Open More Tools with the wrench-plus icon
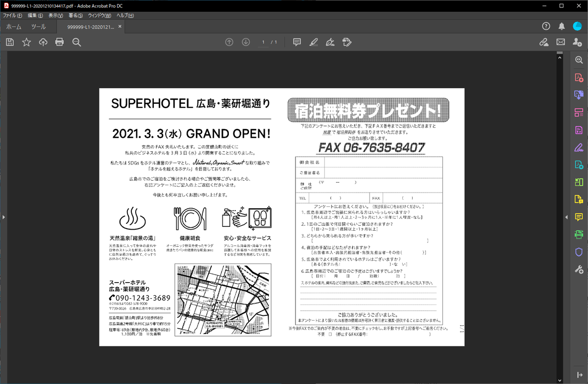The height and width of the screenshot is (384, 588). [579, 269]
